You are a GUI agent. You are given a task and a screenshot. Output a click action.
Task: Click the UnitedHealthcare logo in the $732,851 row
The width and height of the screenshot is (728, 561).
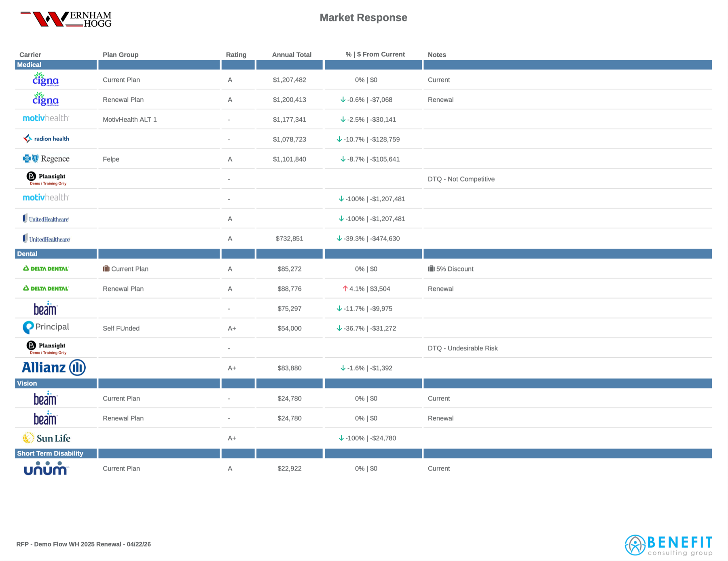point(46,239)
